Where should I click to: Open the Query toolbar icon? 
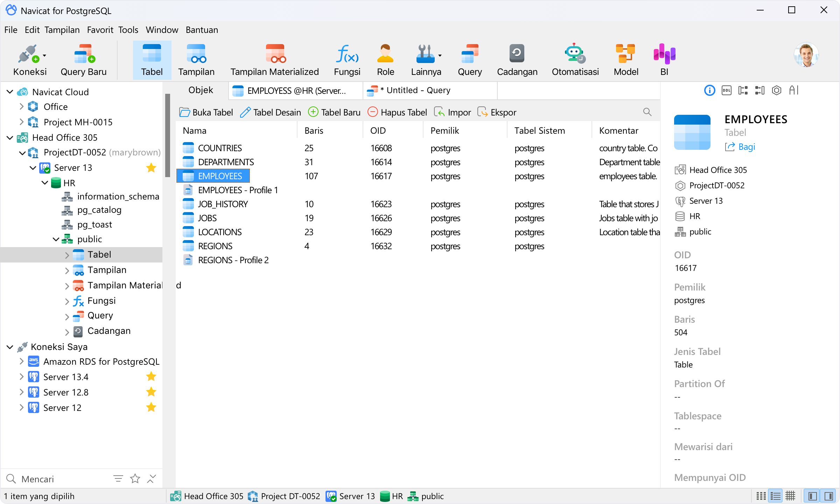(470, 60)
